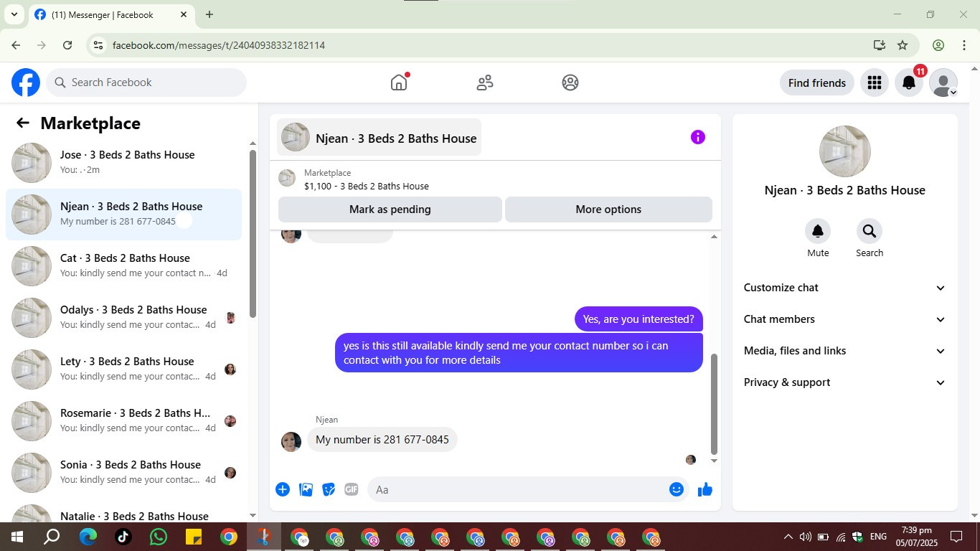Select the Messenger | Facebook browser tab
The height and width of the screenshot is (551, 980).
(111, 14)
